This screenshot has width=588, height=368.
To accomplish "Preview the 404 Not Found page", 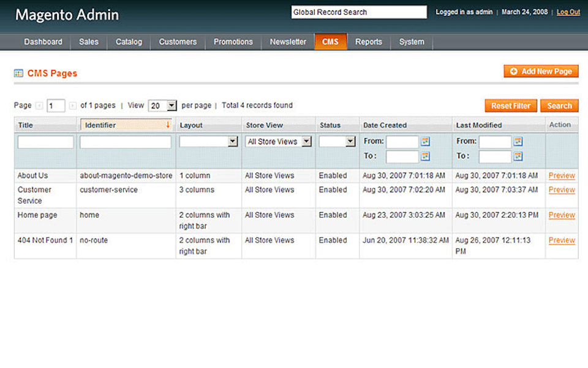I will coord(562,240).
